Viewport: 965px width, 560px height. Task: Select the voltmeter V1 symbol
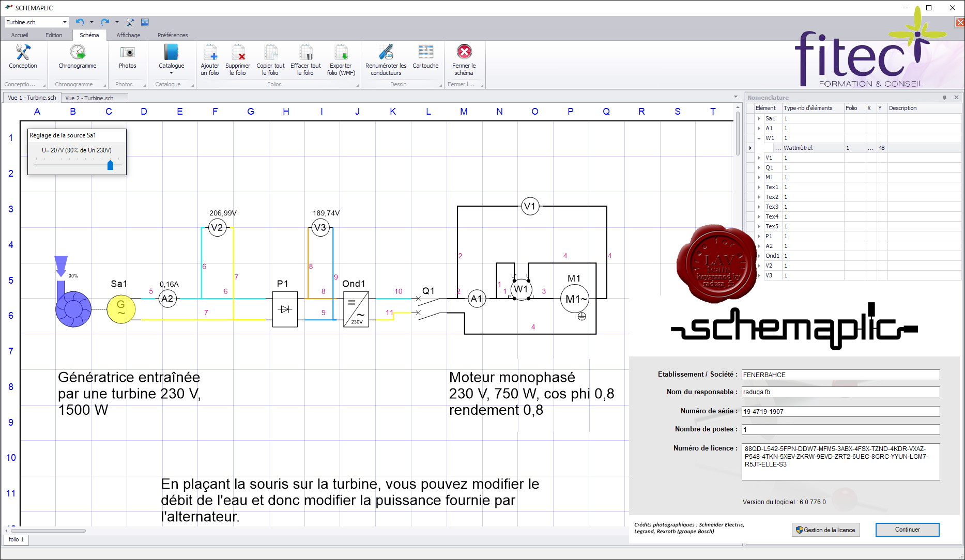pyautogui.click(x=530, y=206)
